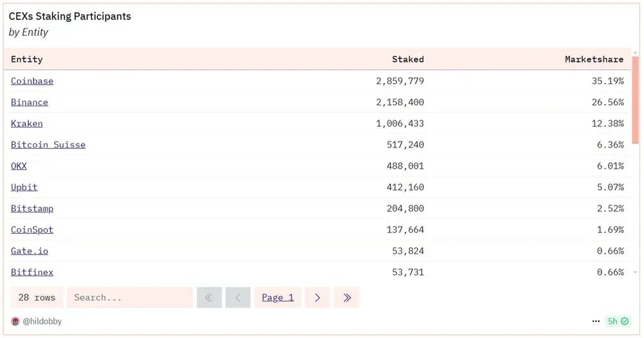The image size is (644, 338).
Task: Open the Bitcoin Suisse link
Action: 48,145
